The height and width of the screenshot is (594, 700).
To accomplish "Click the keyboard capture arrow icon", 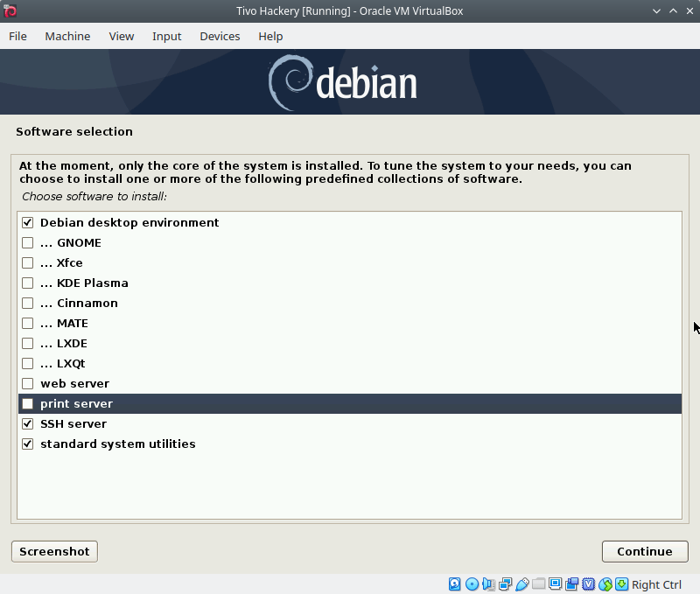I will (x=622, y=584).
